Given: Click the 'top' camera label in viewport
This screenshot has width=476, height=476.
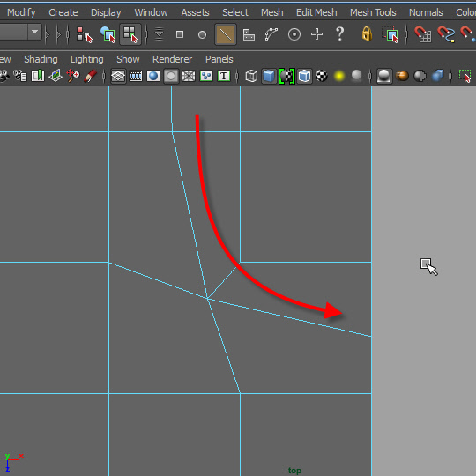Looking at the screenshot, I should [x=294, y=470].
